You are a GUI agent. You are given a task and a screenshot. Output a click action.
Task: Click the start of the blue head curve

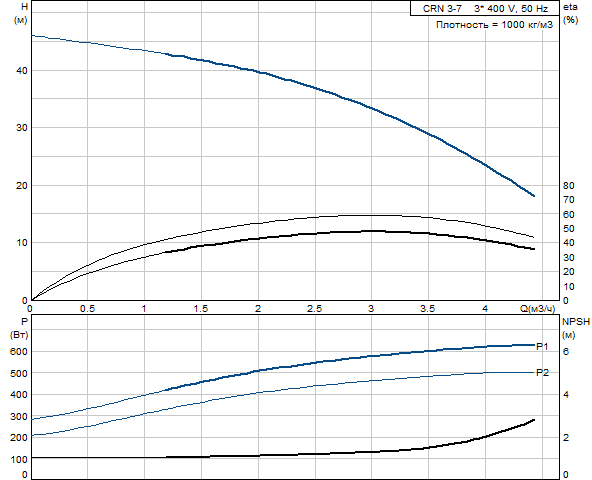tap(32, 35)
